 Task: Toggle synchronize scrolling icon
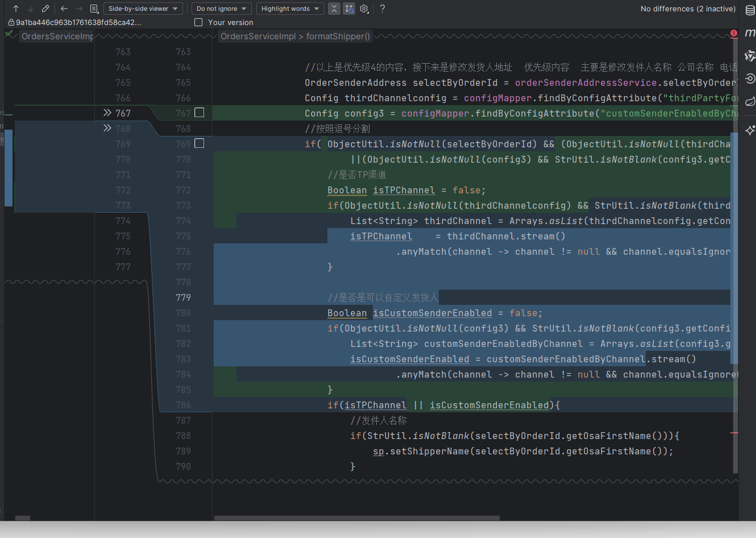[349, 9]
